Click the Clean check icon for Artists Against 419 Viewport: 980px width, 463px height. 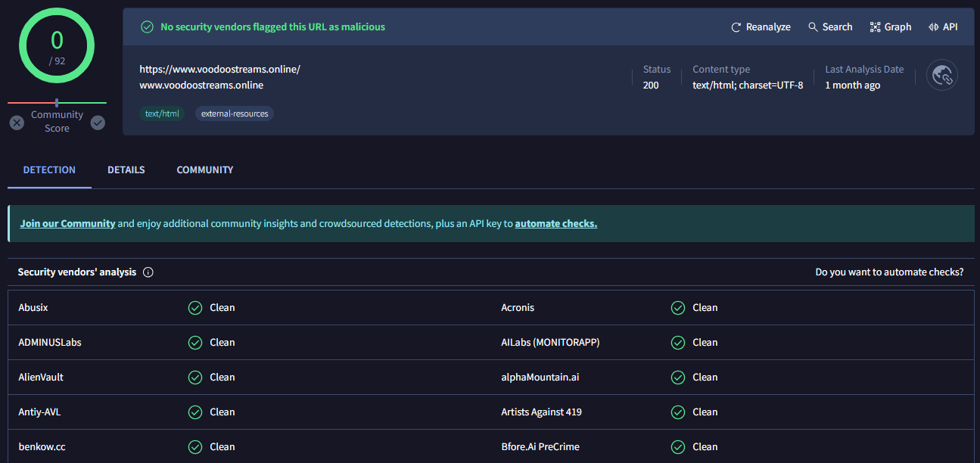click(x=678, y=412)
